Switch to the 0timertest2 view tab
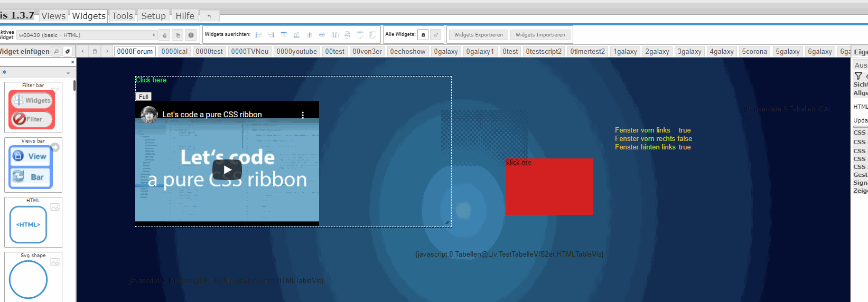868x302 pixels. pyautogui.click(x=587, y=51)
